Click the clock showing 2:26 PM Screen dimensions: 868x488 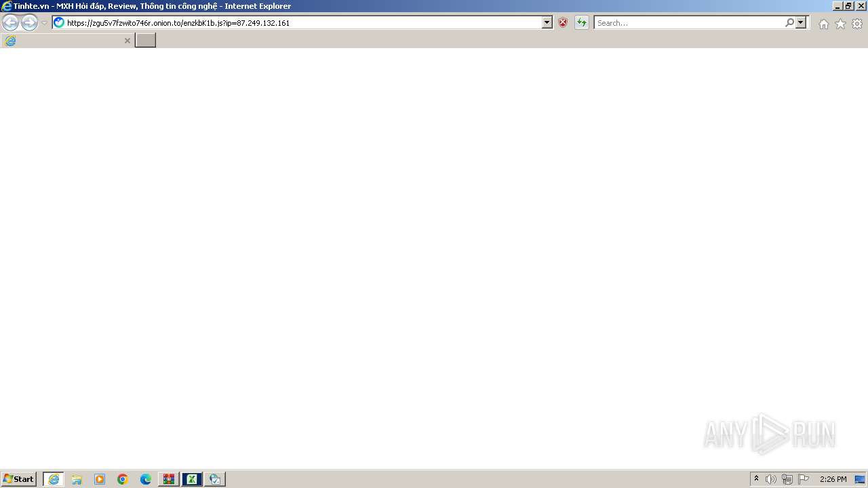click(833, 479)
